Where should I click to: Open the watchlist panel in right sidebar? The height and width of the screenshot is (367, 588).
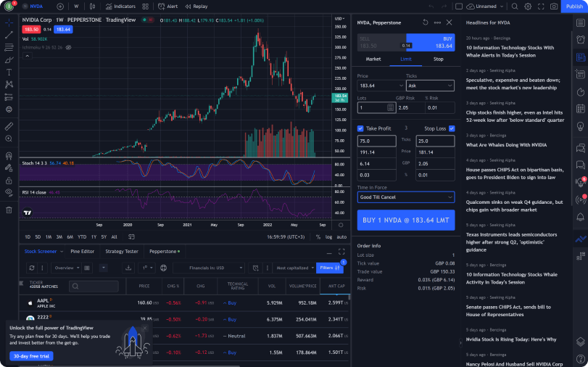pyautogui.click(x=581, y=23)
